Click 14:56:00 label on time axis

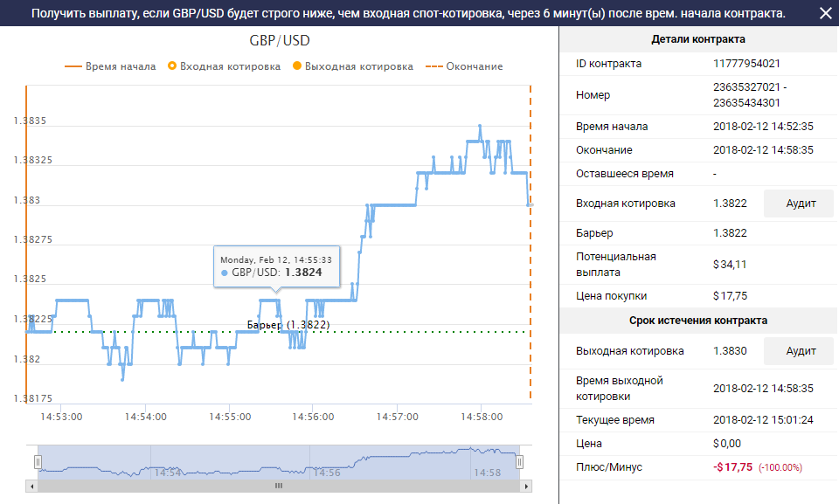(x=313, y=417)
